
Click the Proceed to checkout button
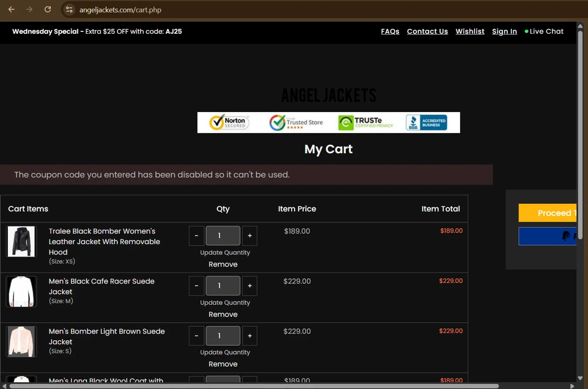(x=548, y=213)
